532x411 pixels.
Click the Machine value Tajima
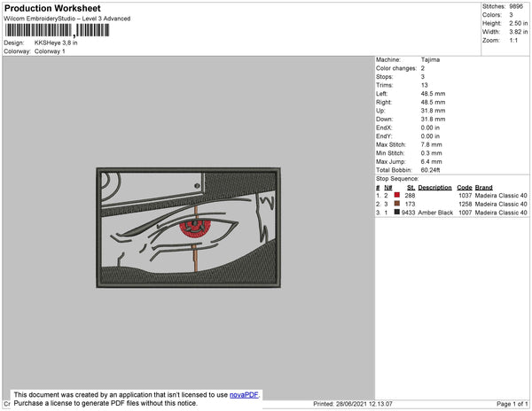pos(430,59)
